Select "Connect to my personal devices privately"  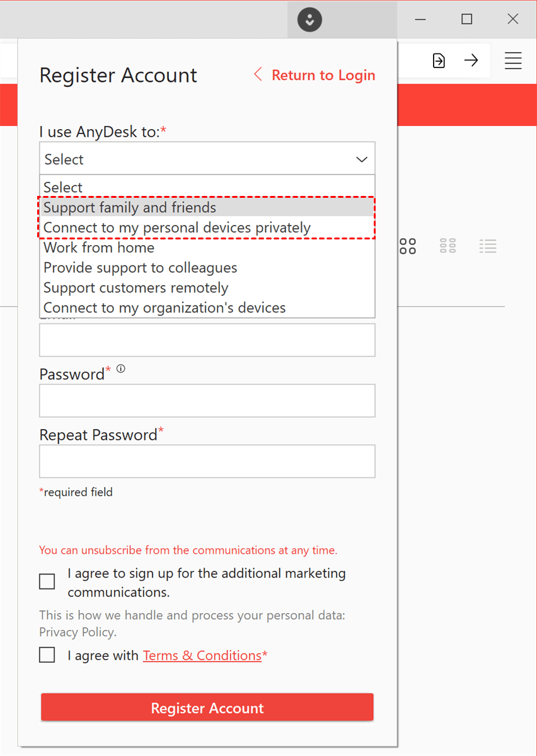click(177, 227)
